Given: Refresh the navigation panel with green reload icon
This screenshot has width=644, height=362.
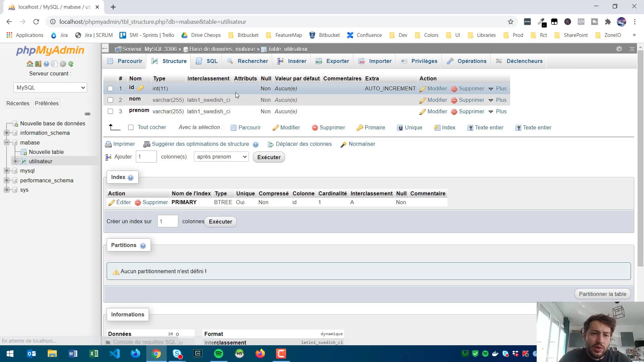Looking at the screenshot, I should (x=71, y=64).
